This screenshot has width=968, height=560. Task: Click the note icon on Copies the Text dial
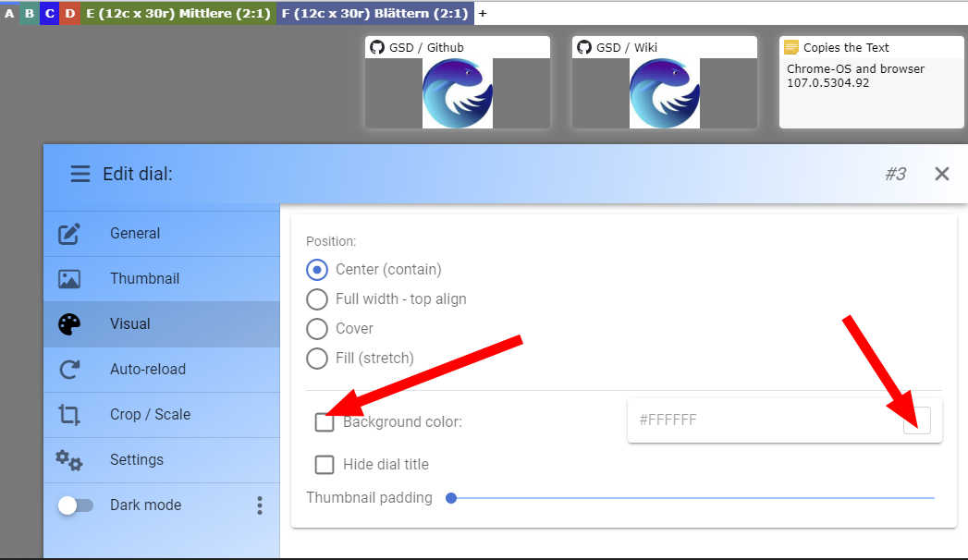tap(791, 46)
